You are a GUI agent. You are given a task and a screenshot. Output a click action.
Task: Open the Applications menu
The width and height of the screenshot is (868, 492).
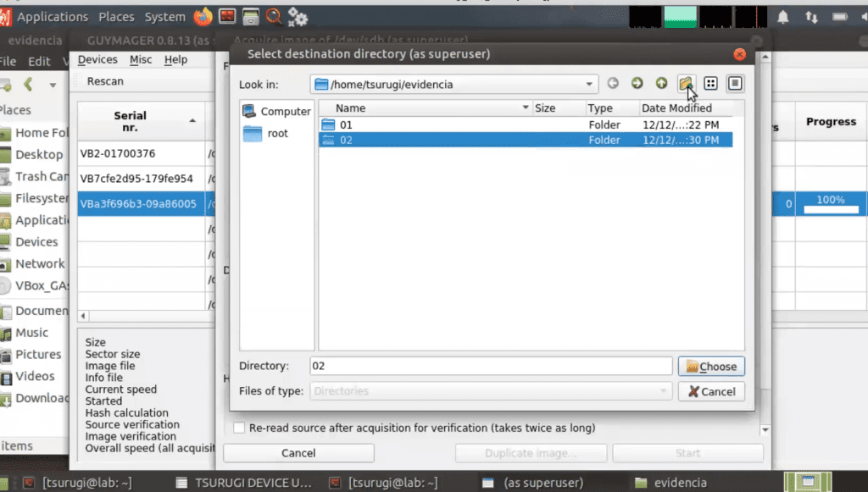pyautogui.click(x=52, y=17)
